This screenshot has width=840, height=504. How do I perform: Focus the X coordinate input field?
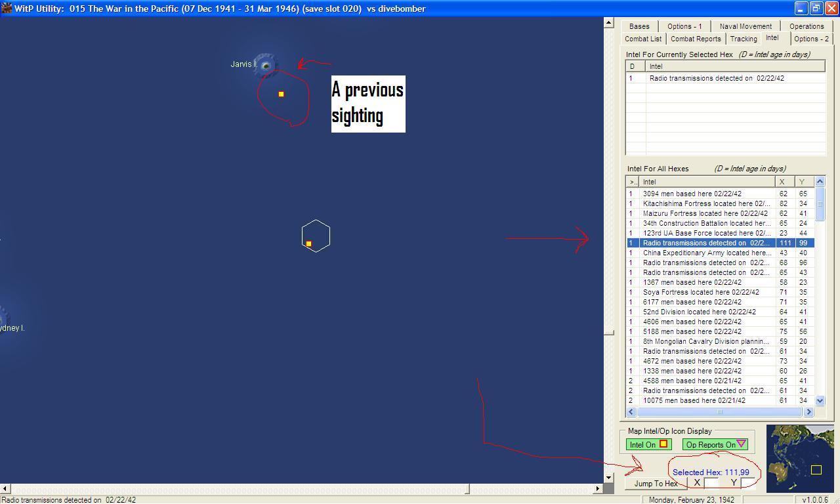713,483
